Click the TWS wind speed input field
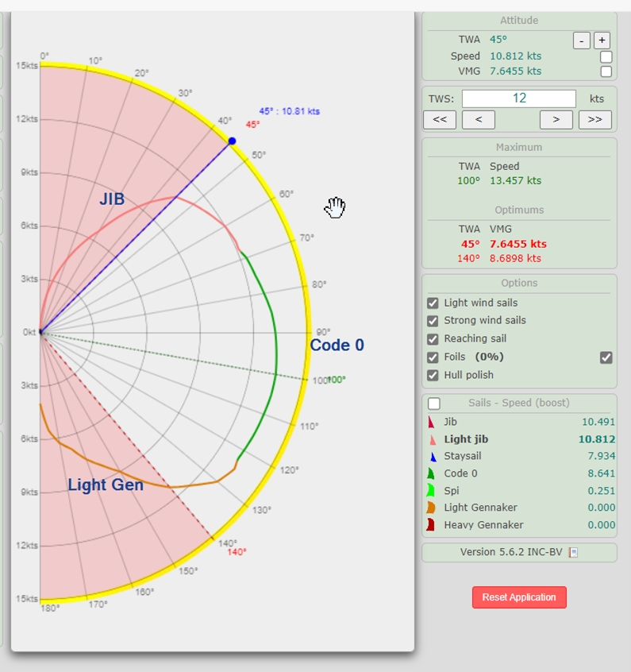 tap(519, 98)
